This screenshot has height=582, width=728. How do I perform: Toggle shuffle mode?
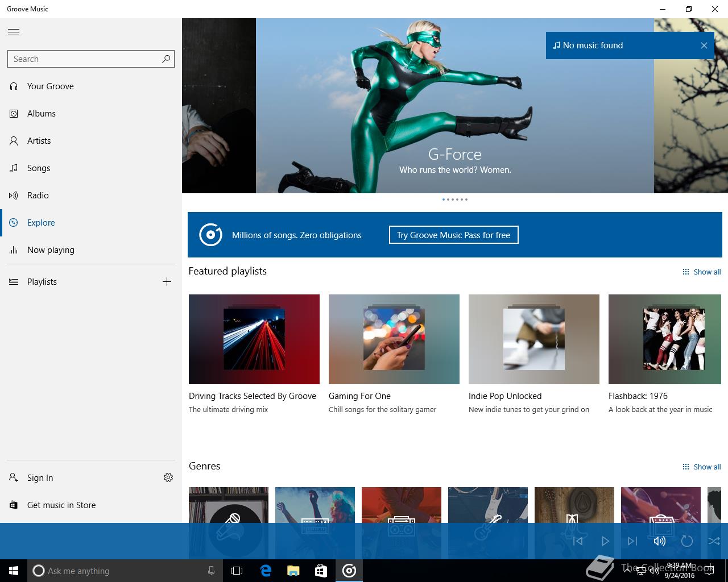point(714,541)
